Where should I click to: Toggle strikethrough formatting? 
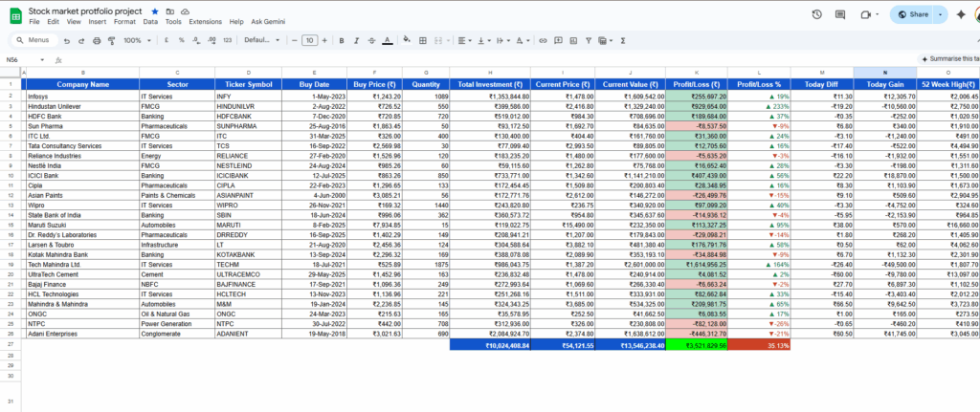point(370,40)
